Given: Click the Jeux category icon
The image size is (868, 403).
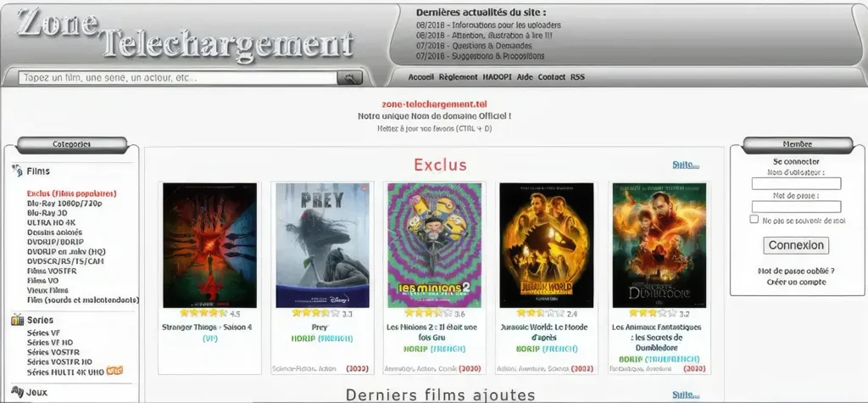Looking at the screenshot, I should 17,392.
